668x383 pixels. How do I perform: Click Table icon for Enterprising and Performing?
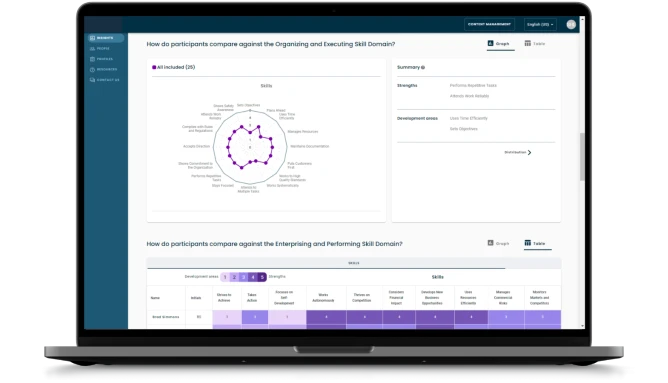pos(527,243)
